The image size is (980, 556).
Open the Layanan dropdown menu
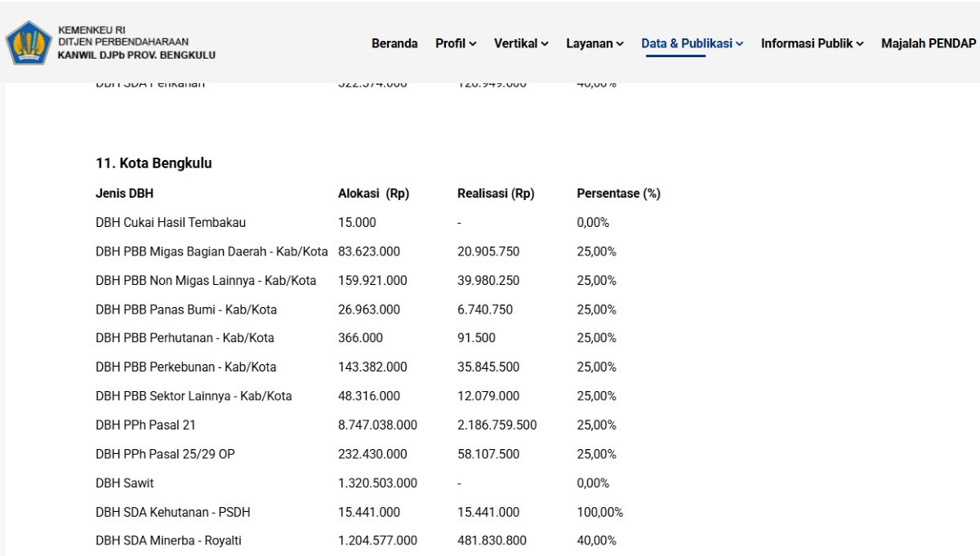[x=595, y=43]
